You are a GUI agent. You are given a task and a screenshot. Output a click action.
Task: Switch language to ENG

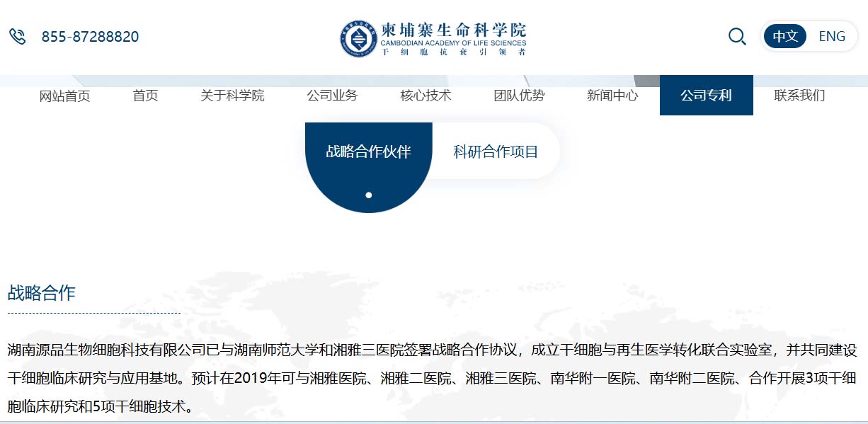[832, 37]
